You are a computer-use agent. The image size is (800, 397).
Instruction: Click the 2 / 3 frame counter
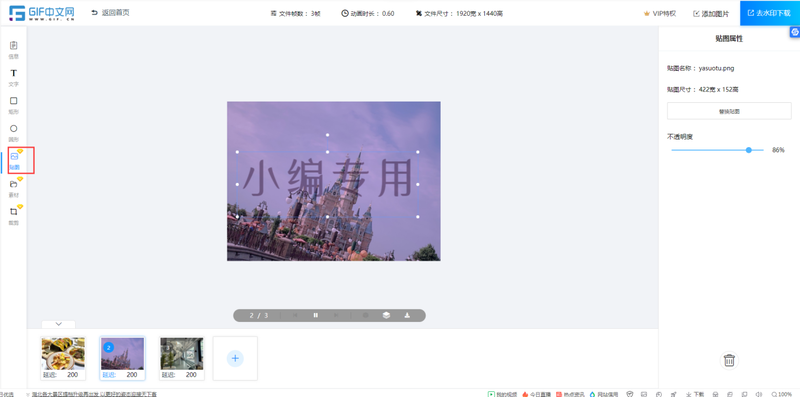pos(259,315)
